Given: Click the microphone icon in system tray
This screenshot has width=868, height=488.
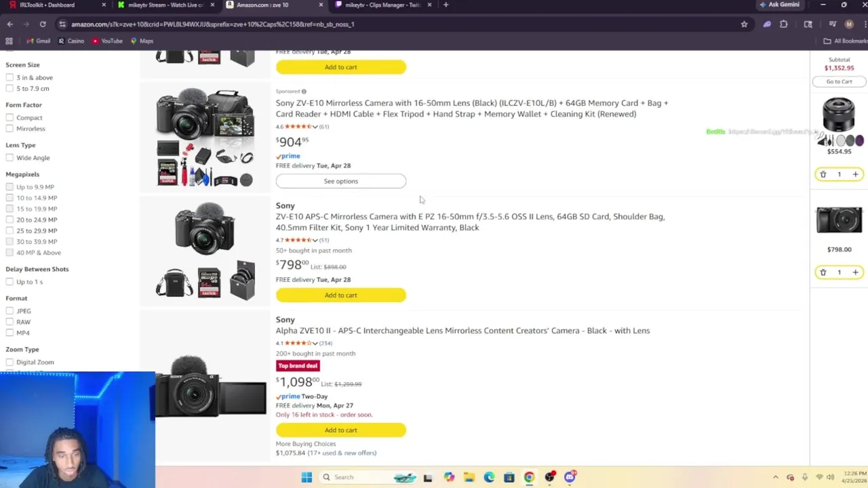Looking at the screenshot, I should tap(804, 477).
